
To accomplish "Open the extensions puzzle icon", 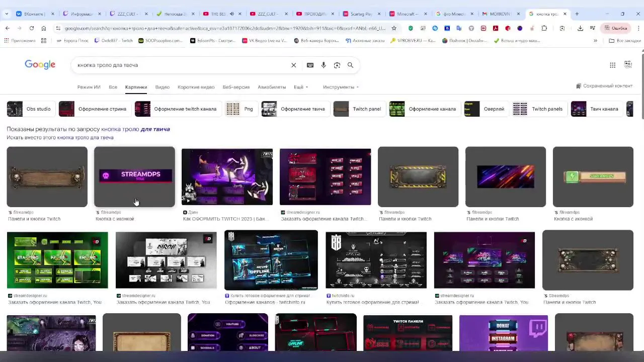I will [x=544, y=28].
